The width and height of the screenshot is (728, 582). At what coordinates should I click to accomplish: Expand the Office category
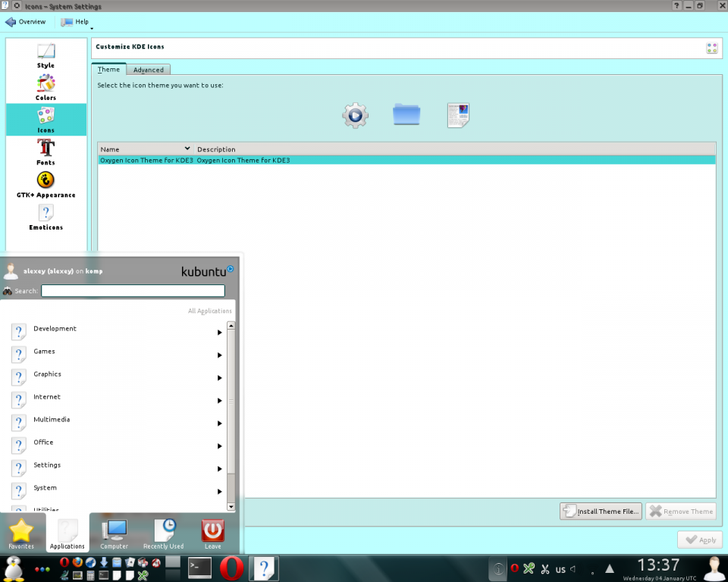coord(116,446)
